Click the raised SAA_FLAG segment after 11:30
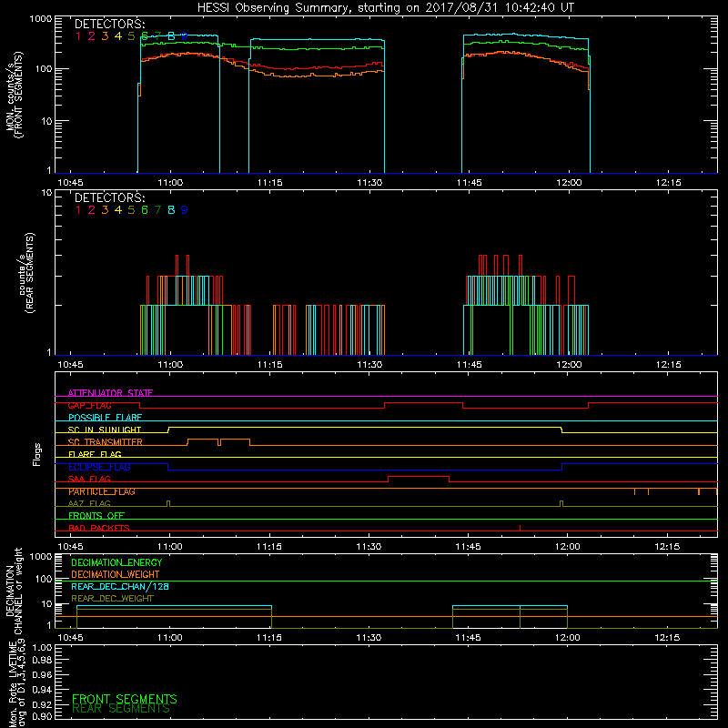This screenshot has height=728, width=728. (419, 477)
